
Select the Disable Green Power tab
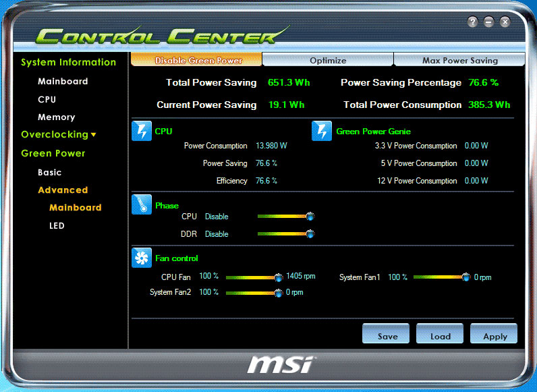click(x=196, y=59)
